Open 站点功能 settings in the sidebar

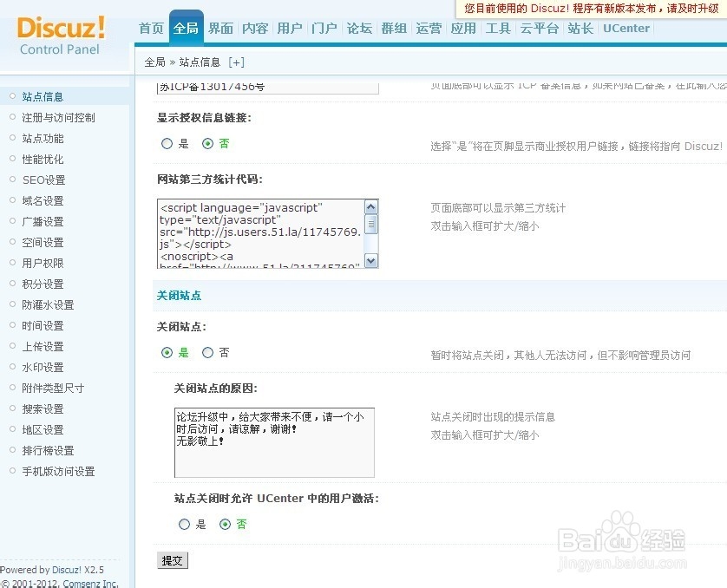coord(43,138)
